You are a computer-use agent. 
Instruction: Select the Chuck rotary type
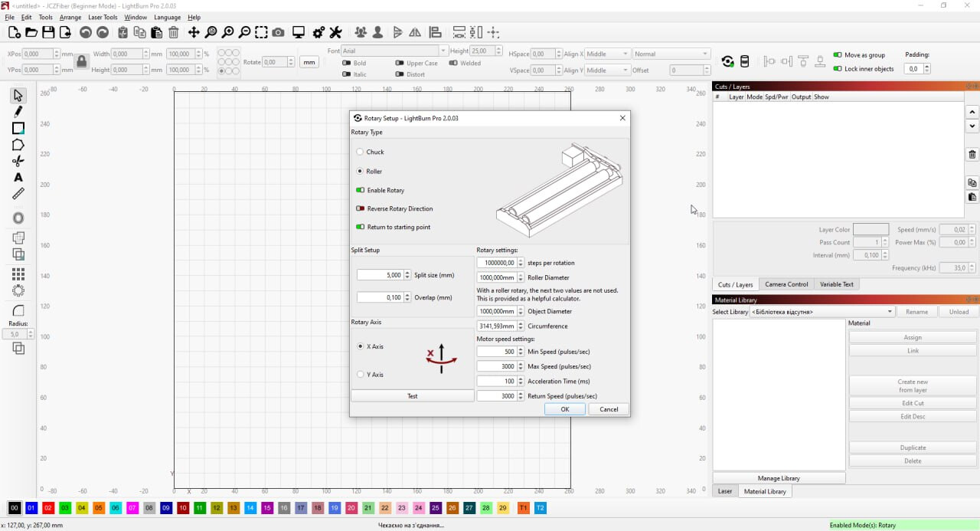360,152
